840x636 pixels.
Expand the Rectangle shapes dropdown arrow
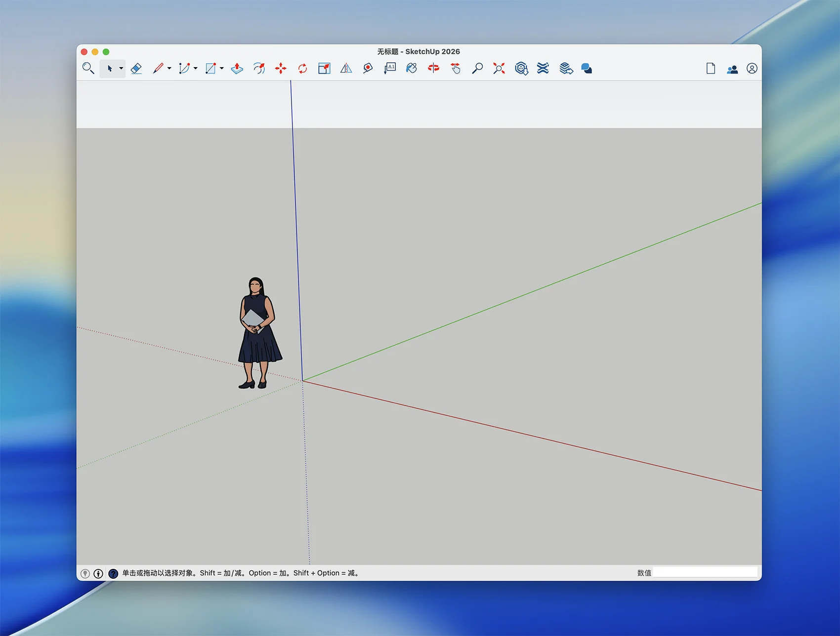coord(222,69)
